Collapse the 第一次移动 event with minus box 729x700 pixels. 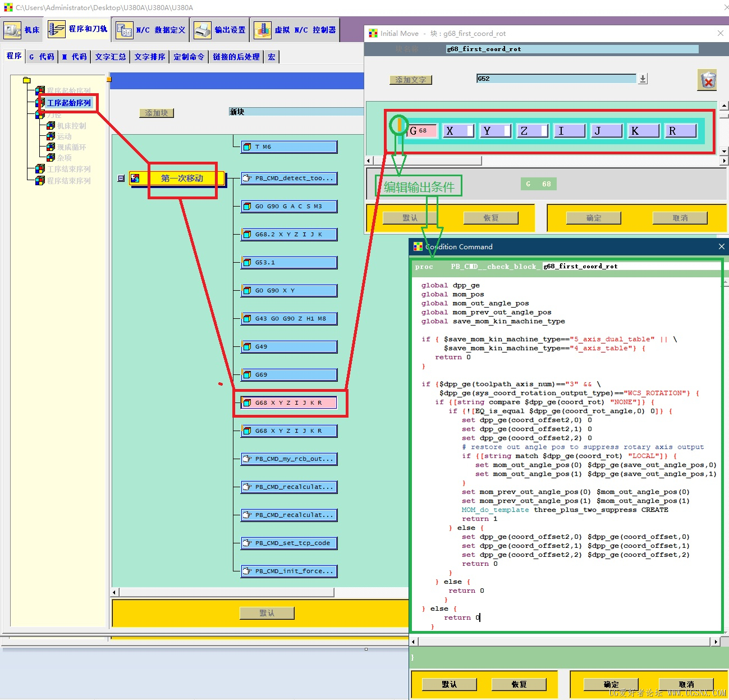point(121,179)
